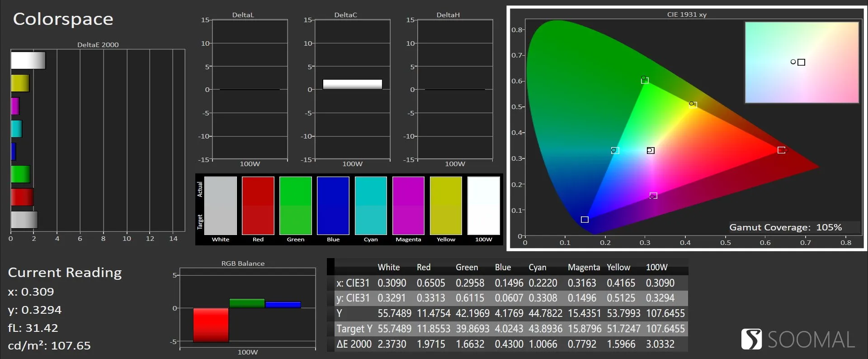Click the red bar in RGB Balance chart
The width and height of the screenshot is (868, 359).
211,325
